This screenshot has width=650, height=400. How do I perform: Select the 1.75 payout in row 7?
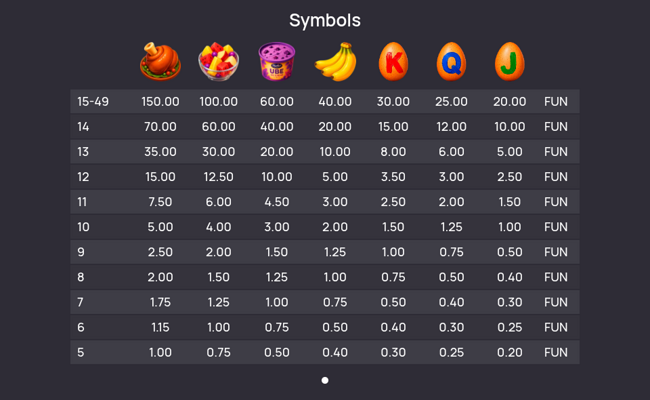click(x=160, y=302)
